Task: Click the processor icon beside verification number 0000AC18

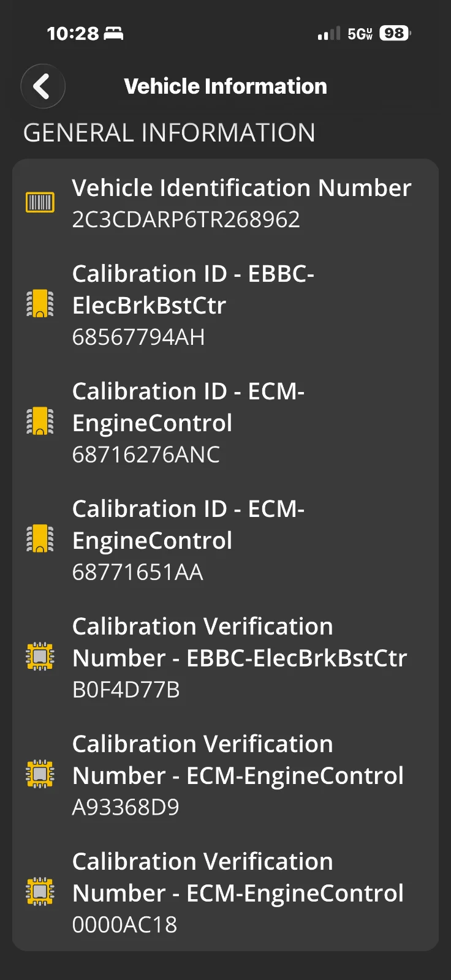Action: coord(40,892)
